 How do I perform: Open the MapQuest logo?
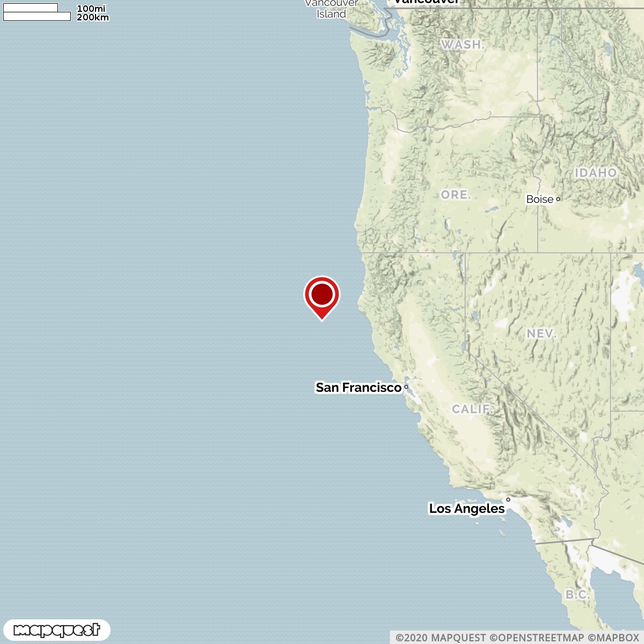[x=56, y=630]
